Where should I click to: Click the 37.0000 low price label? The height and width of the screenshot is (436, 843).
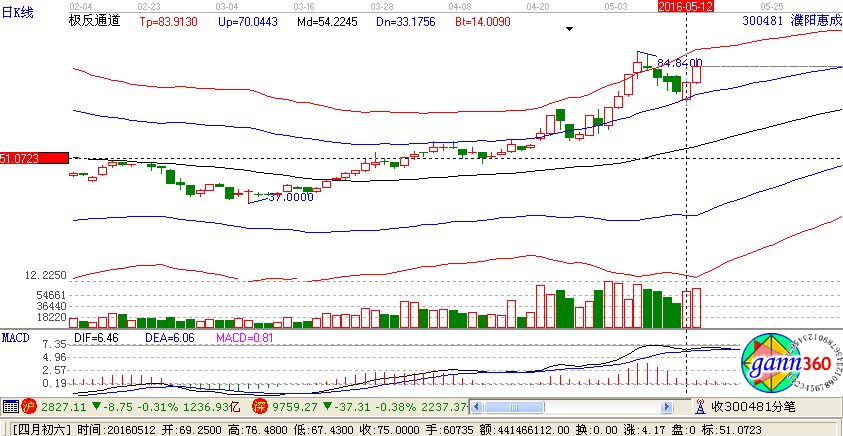[x=291, y=197]
